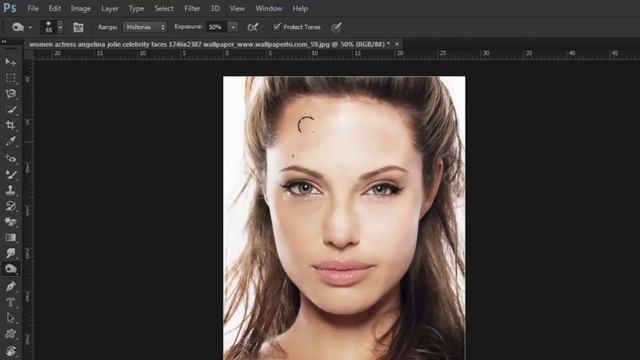Viewport: 640px width, 360px height.
Task: Select the Lasso tool
Action: tap(11, 94)
